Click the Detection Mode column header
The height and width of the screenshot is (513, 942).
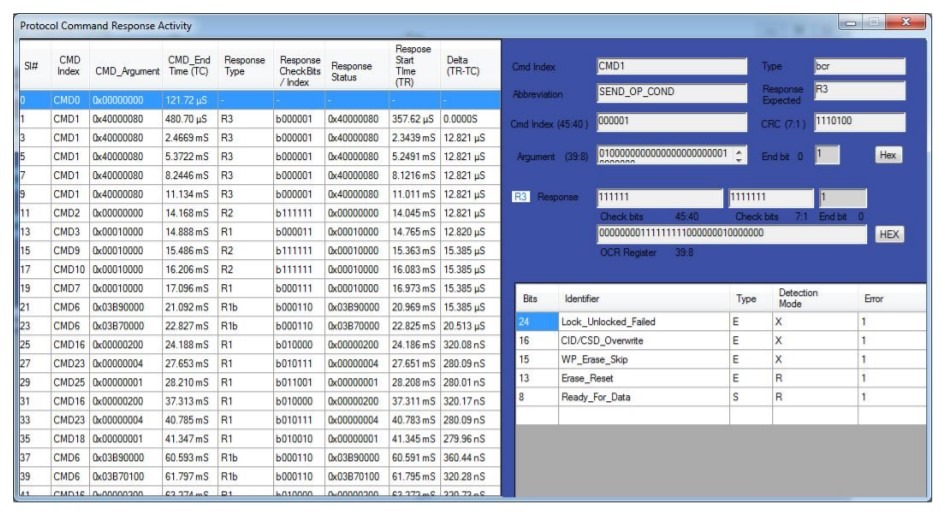tap(797, 297)
